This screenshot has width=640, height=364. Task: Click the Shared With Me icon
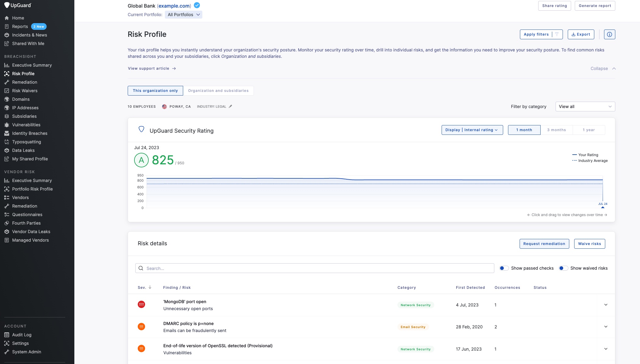click(x=7, y=44)
